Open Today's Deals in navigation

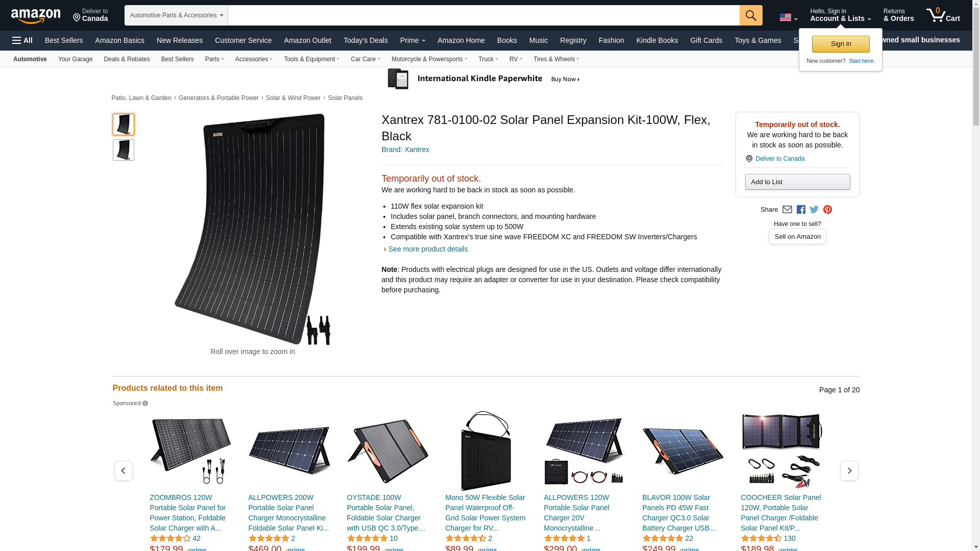365,40
